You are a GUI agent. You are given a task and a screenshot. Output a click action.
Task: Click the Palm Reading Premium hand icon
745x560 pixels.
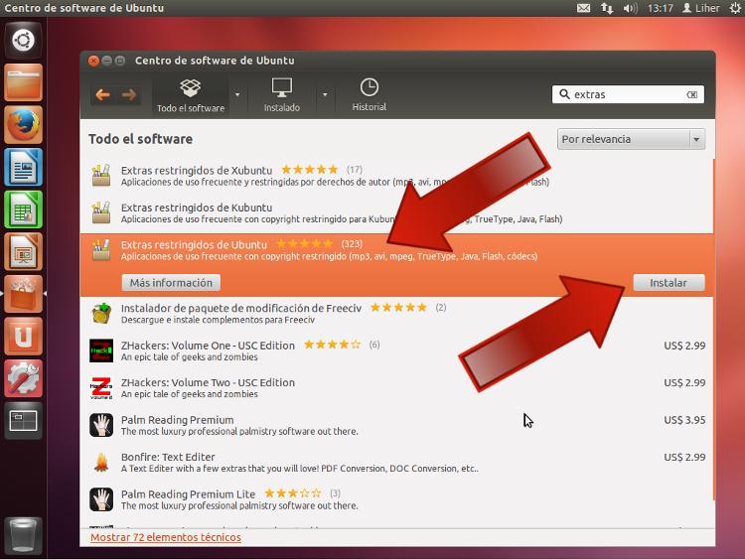point(101,425)
